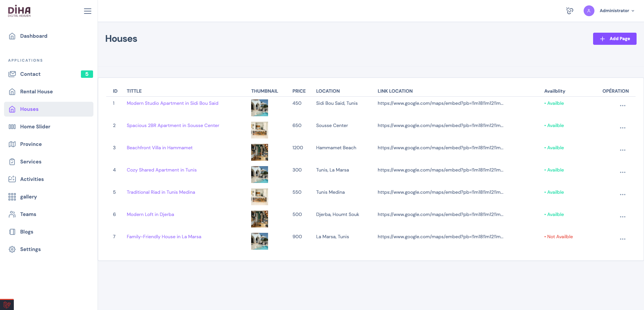Open operations menu for Modern Loft row
This screenshot has height=310, width=644.
pos(622,217)
